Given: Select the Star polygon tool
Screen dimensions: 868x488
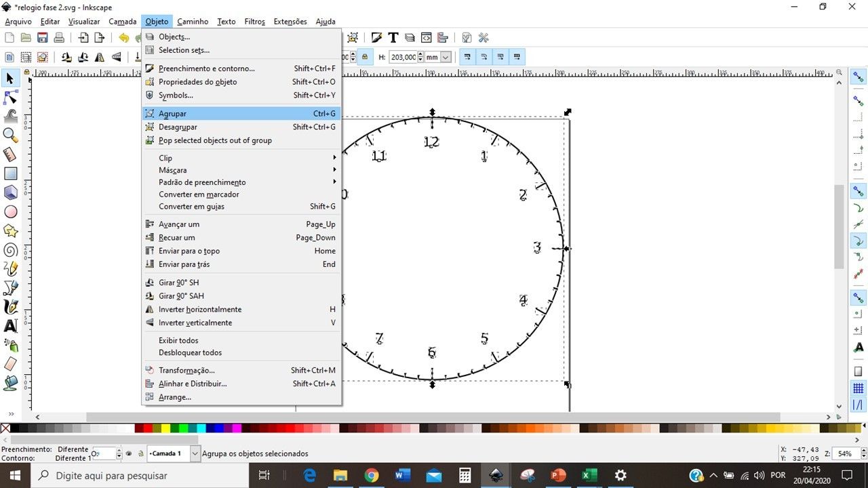Looking at the screenshot, I should (x=10, y=231).
